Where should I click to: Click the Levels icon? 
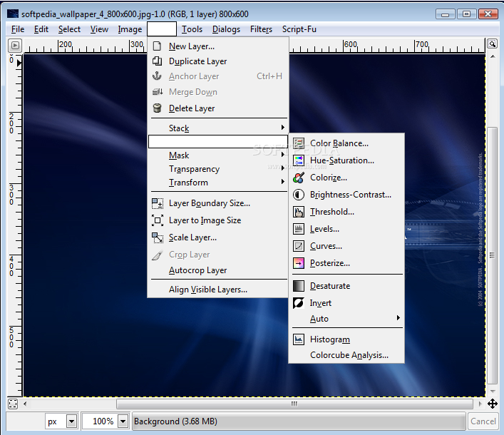pyautogui.click(x=299, y=229)
